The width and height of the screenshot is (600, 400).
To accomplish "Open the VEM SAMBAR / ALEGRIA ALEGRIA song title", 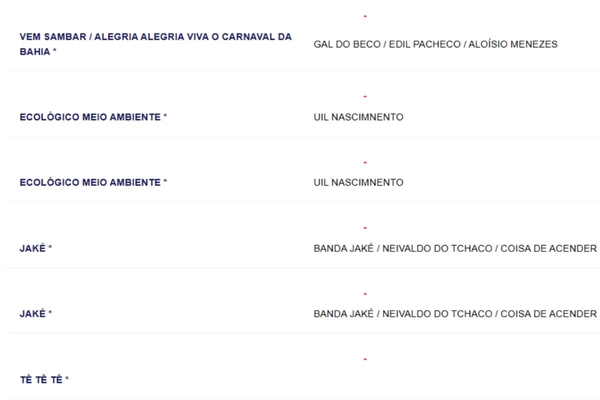I will pos(155,37).
